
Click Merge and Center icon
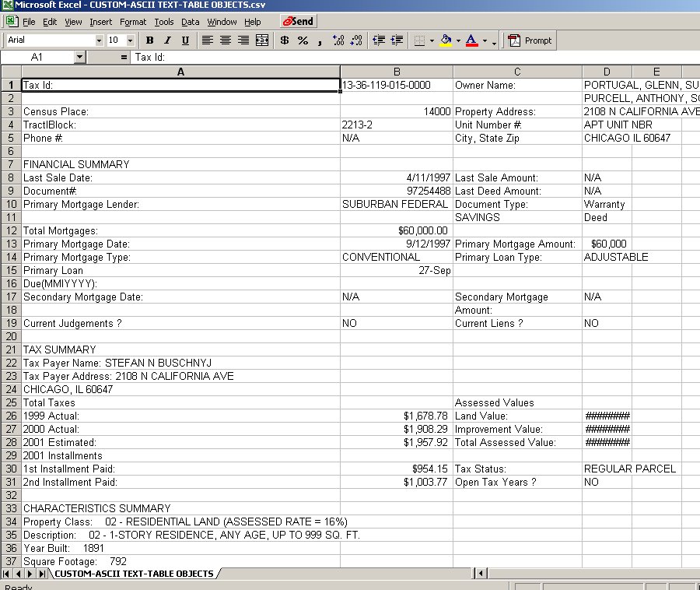click(x=262, y=40)
